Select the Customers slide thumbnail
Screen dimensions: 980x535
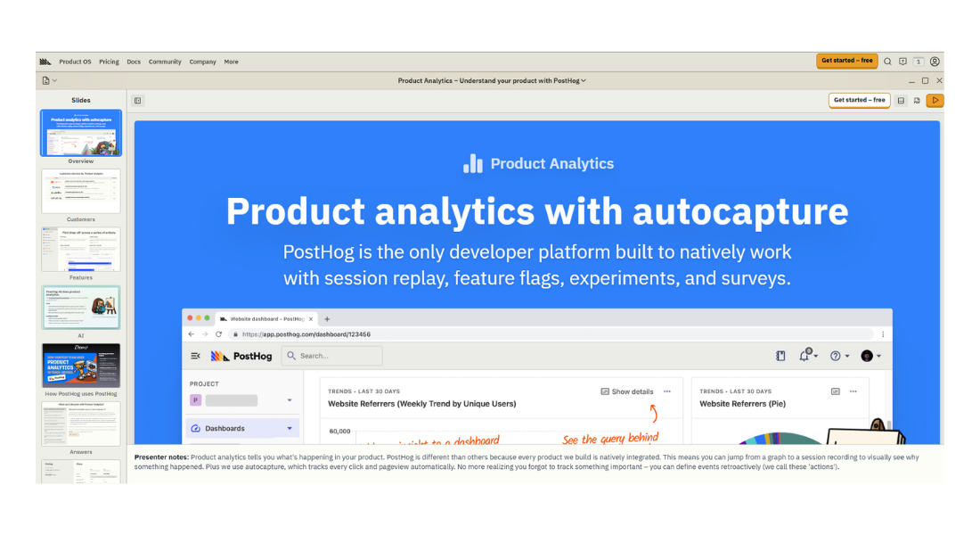[x=80, y=192]
